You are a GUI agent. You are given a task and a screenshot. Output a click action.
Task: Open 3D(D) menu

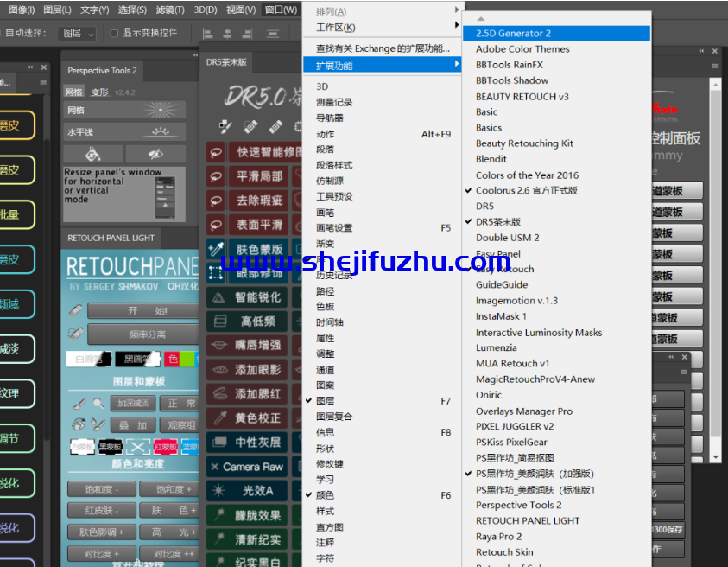click(x=206, y=10)
